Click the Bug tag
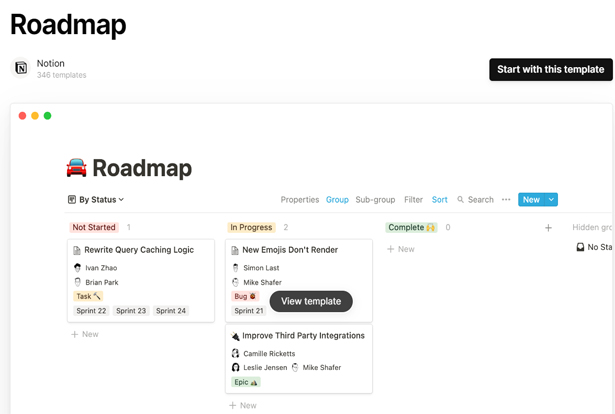This screenshot has width=615, height=414. 245,296
